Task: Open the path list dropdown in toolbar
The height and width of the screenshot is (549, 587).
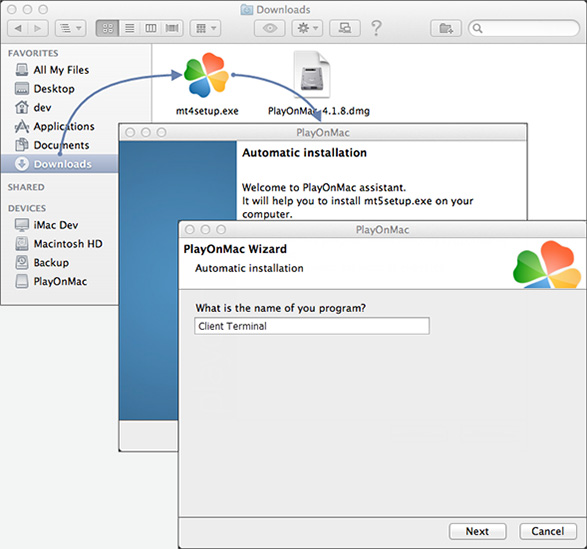Action: coord(70,28)
